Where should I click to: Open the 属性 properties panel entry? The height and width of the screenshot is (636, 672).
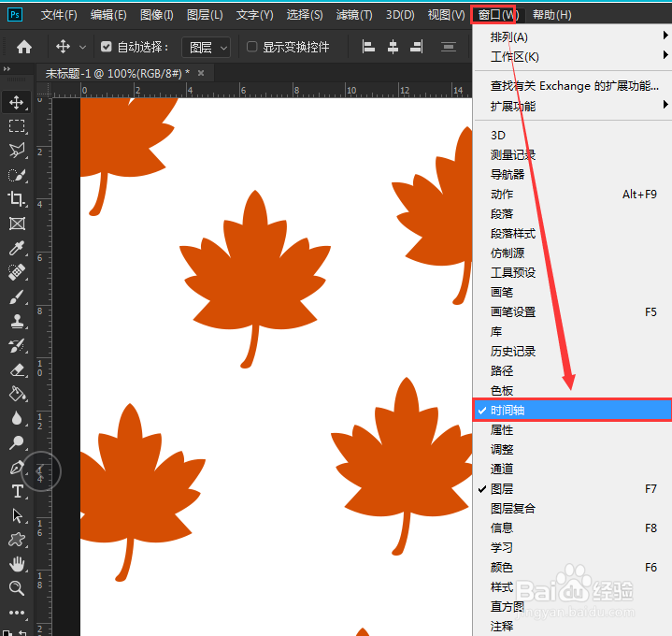572,429
